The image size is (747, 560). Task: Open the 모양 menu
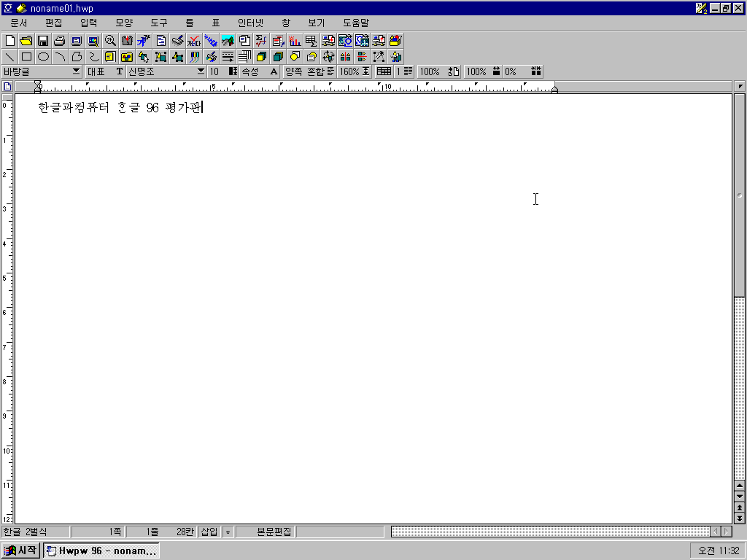coord(124,23)
